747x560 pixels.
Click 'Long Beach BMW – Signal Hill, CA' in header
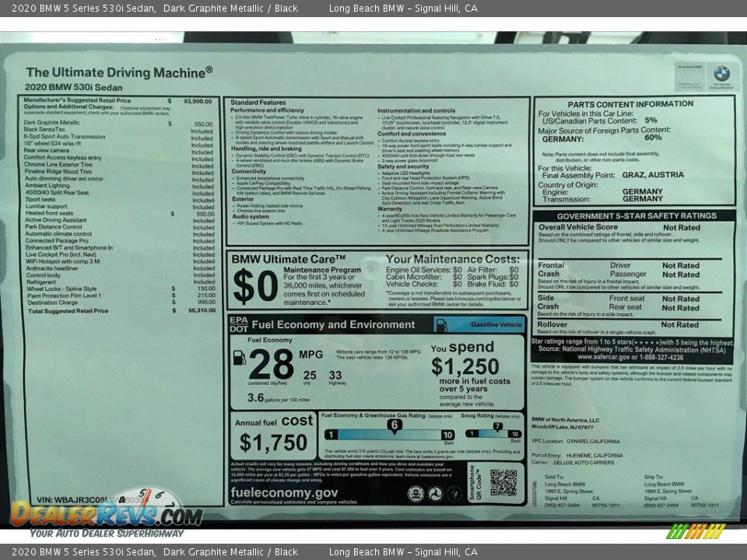(403, 8)
